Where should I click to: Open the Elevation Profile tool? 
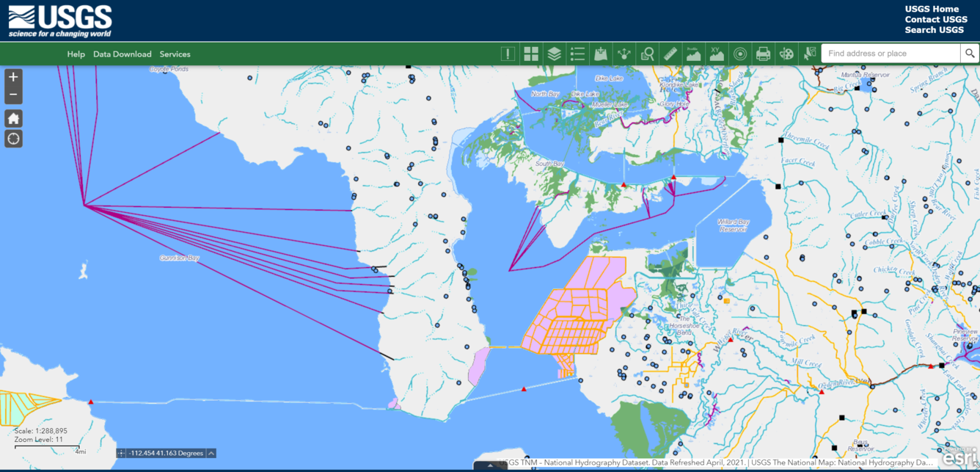click(694, 53)
